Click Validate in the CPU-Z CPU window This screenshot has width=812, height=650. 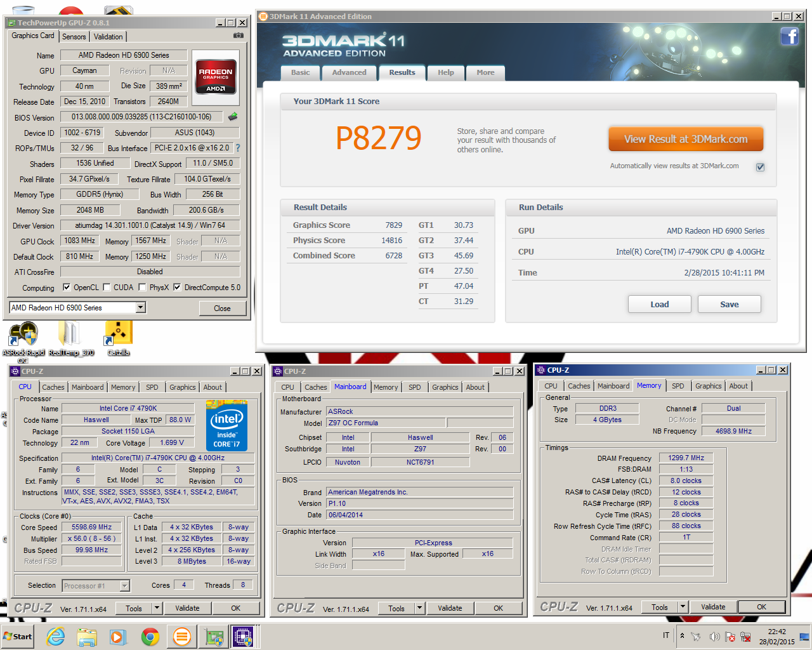point(187,608)
